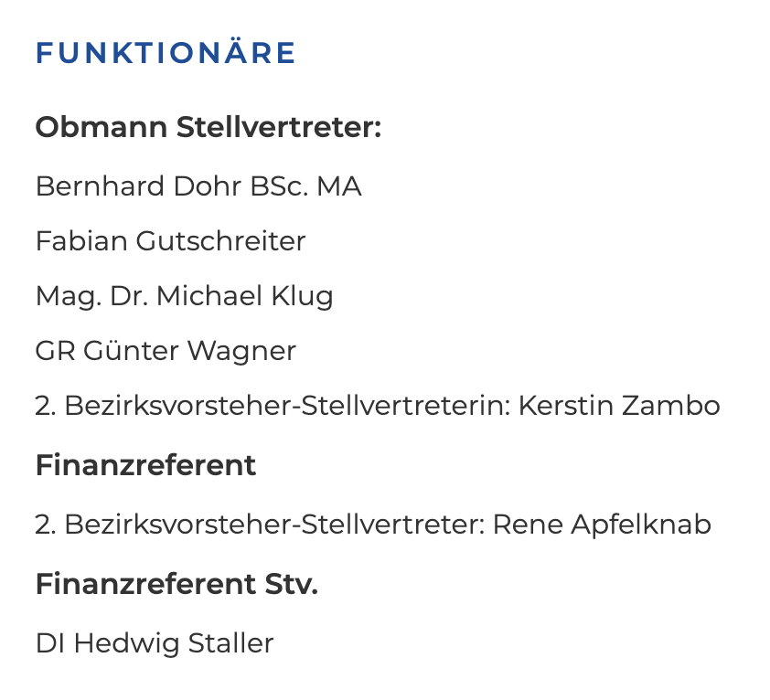770x700 pixels.
Task: Click the name Kerstin Zambo
Action: 619,406
